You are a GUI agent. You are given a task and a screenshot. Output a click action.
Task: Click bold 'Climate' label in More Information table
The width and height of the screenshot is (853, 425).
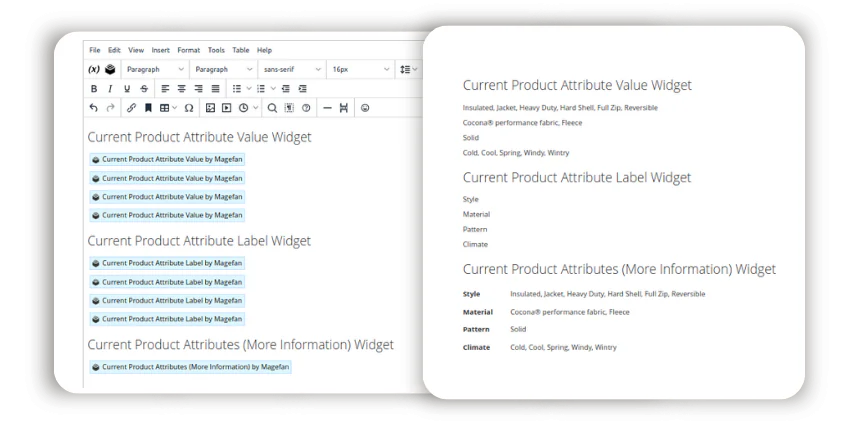point(477,347)
